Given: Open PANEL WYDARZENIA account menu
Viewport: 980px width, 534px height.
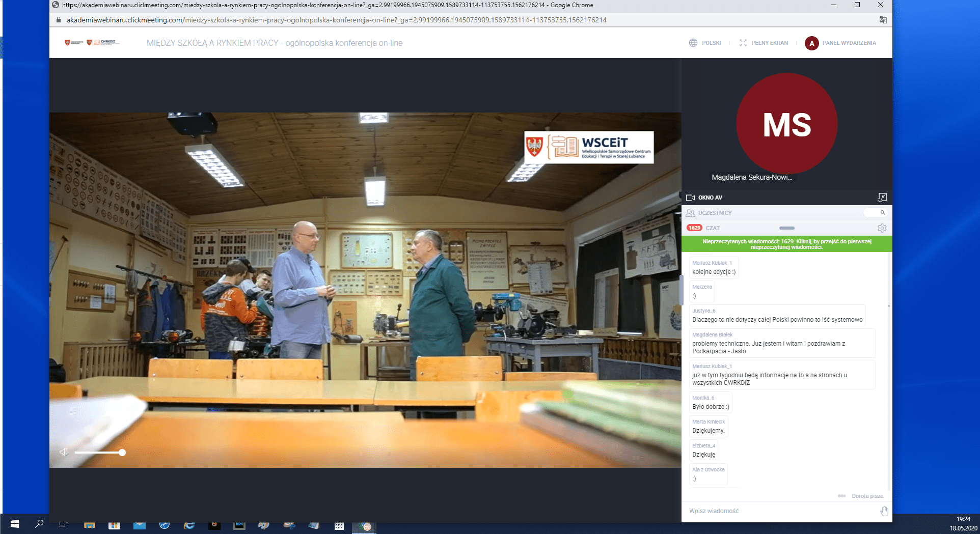Looking at the screenshot, I should [x=840, y=43].
